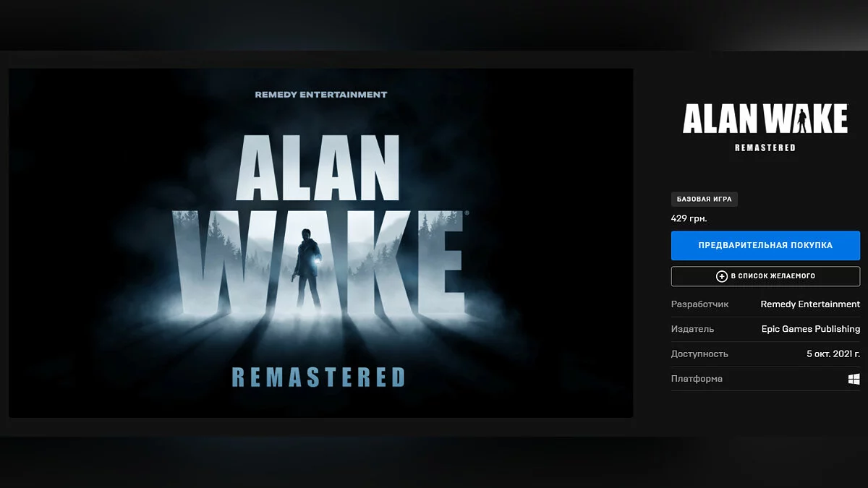
Task: Click the Предварительная покупка pre-purchase button
Action: coord(765,245)
